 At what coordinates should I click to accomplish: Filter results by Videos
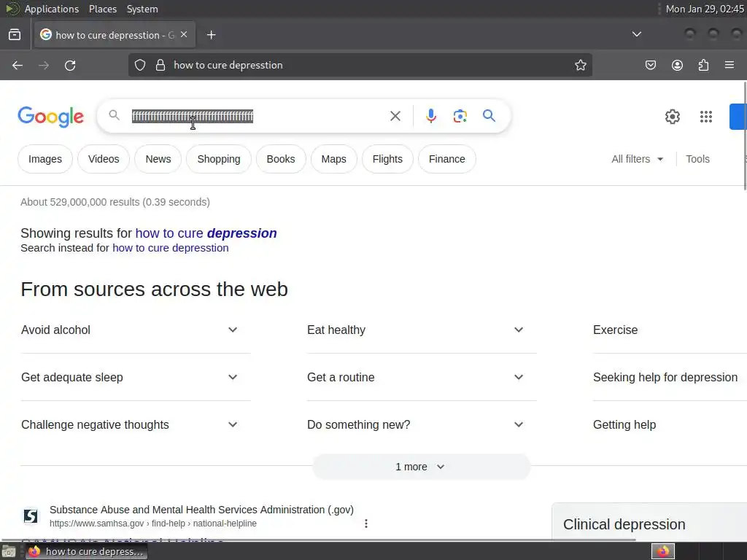click(x=104, y=159)
